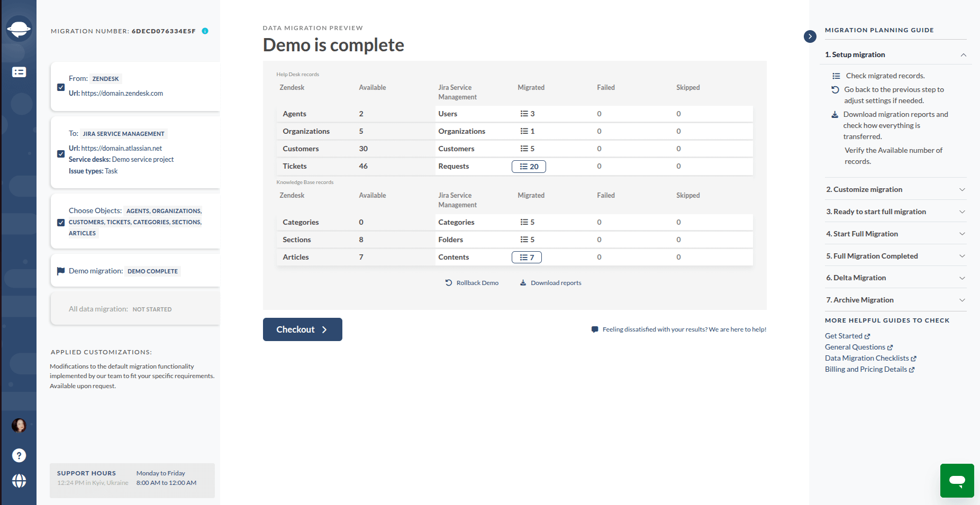The width and height of the screenshot is (980, 505).
Task: Click the planet logo at top of sidebar
Action: (19, 27)
